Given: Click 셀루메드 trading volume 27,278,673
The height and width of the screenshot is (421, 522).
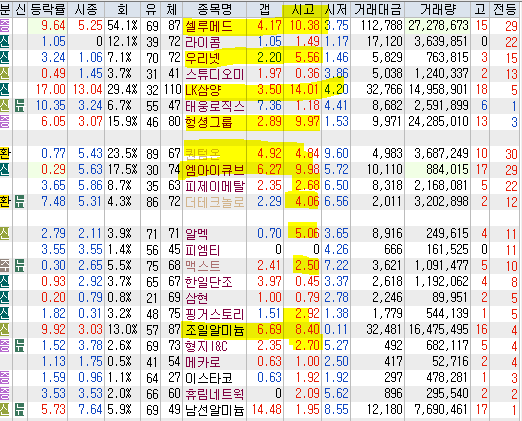Looking at the screenshot, I should tap(438, 26).
